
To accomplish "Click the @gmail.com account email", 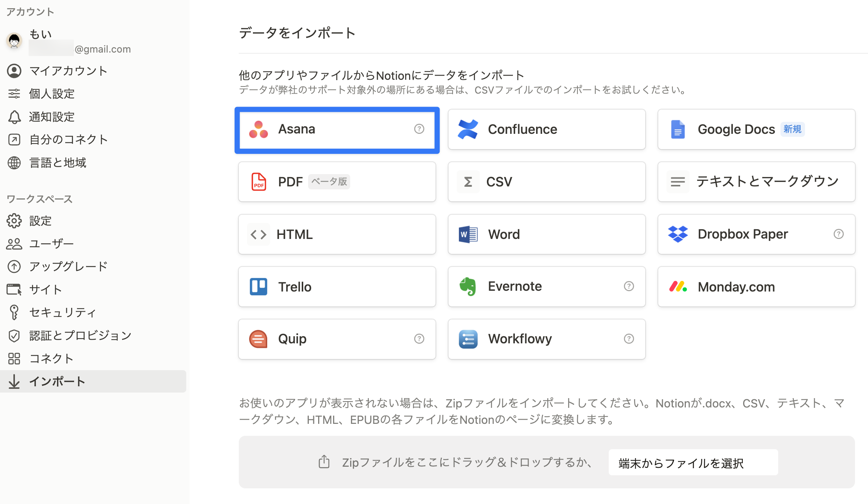I will [x=102, y=49].
